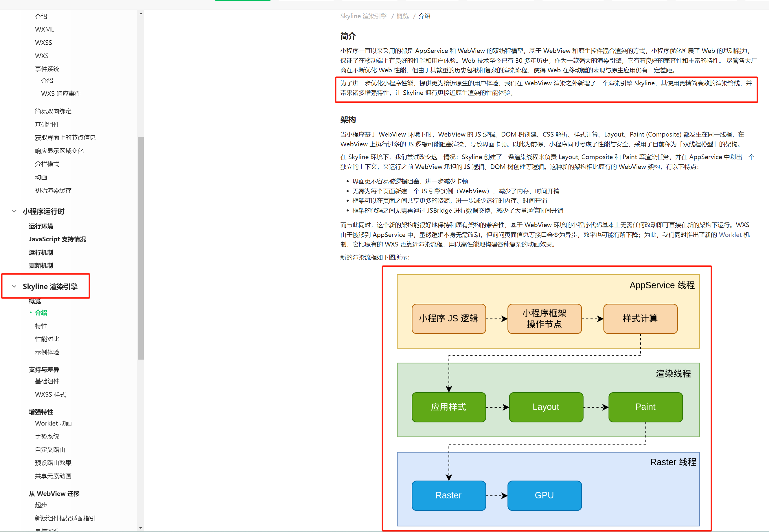Open 起步 page
Image resolution: width=769 pixels, height=532 pixels.
(41, 505)
